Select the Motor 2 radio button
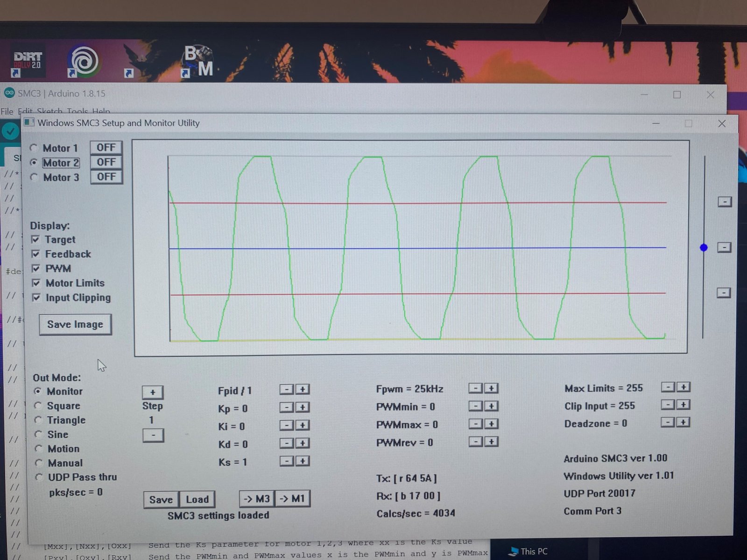The width and height of the screenshot is (747, 560). click(x=34, y=163)
